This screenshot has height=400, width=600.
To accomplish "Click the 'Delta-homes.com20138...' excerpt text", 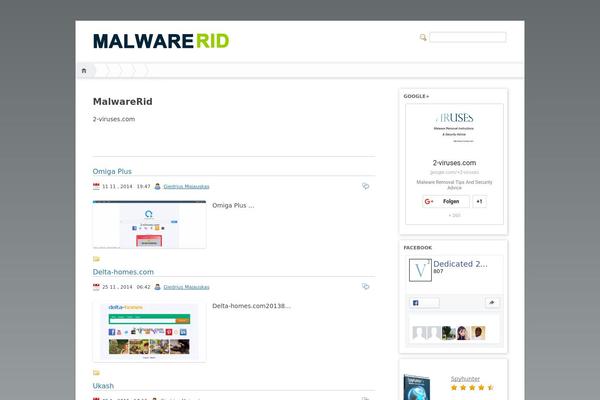I will (251, 306).
